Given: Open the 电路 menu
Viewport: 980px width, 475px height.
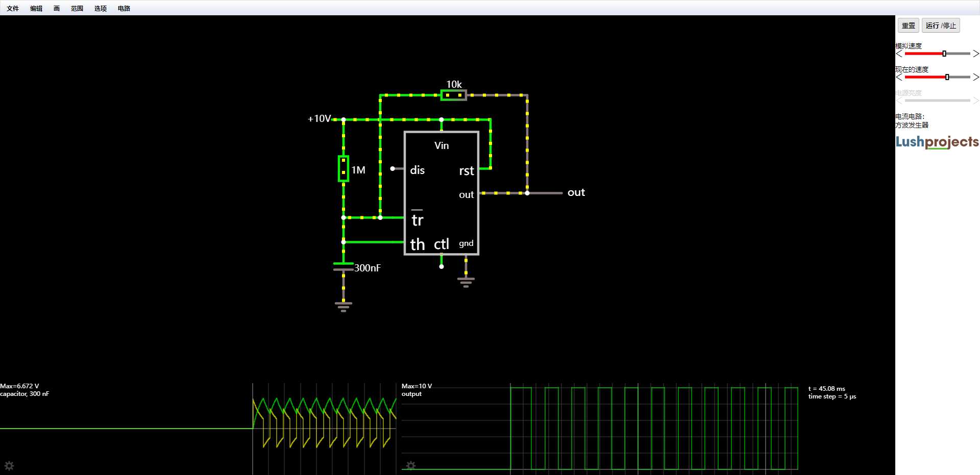Looking at the screenshot, I should pyautogui.click(x=124, y=8).
